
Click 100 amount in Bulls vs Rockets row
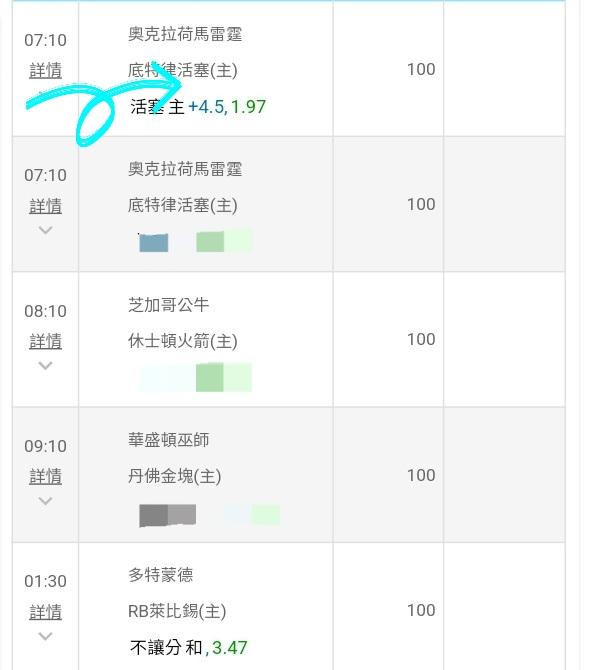coord(421,339)
